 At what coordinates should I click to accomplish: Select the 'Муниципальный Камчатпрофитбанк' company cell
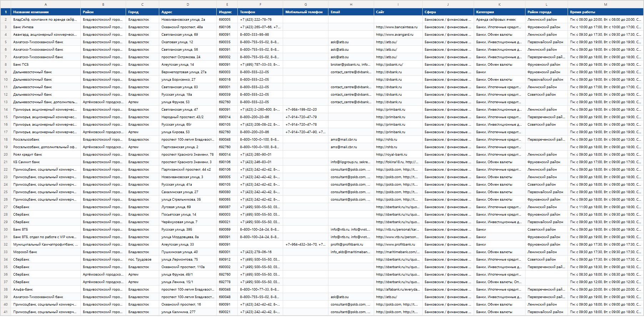(x=46, y=245)
